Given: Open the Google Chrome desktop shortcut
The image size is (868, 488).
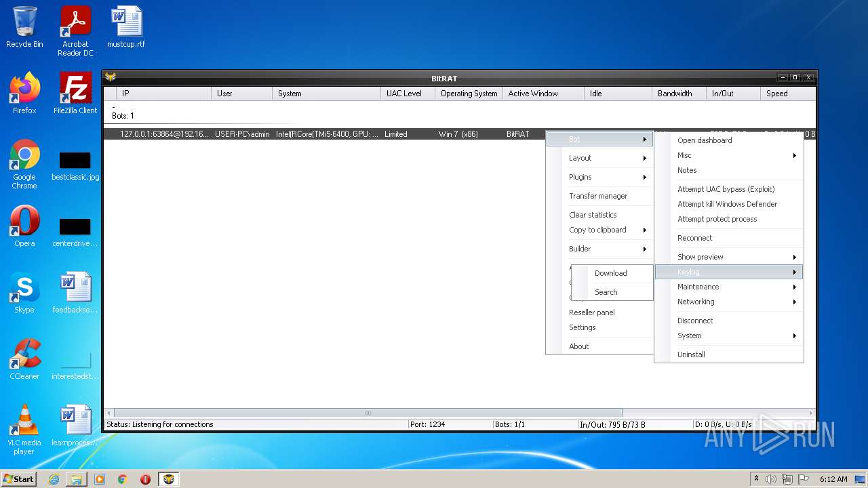Looking at the screenshot, I should [x=24, y=164].
